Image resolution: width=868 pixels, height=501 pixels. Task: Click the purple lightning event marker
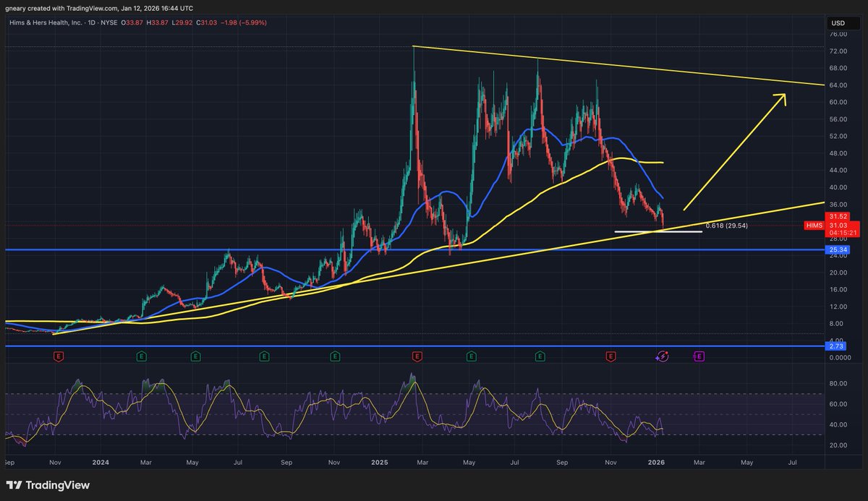click(x=662, y=356)
